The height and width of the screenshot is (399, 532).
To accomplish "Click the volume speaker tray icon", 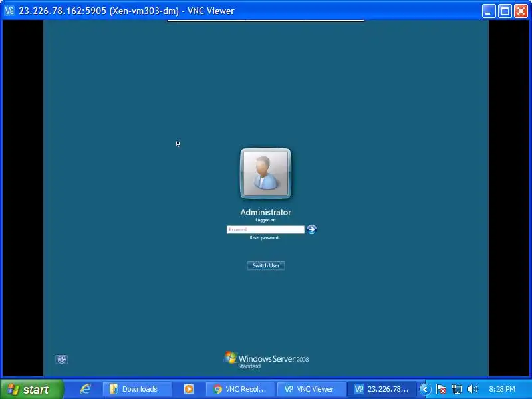I will click(x=472, y=389).
